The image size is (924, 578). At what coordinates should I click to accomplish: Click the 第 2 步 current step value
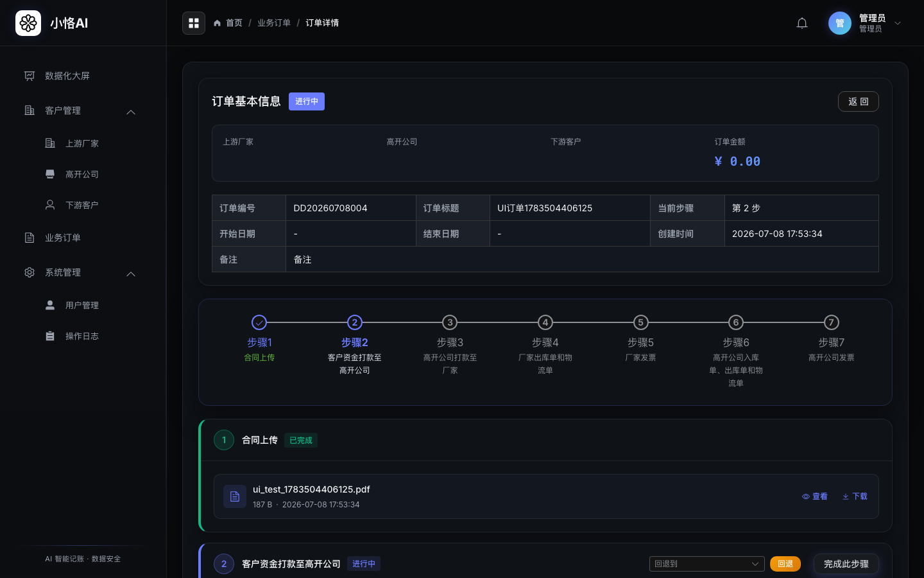point(746,208)
